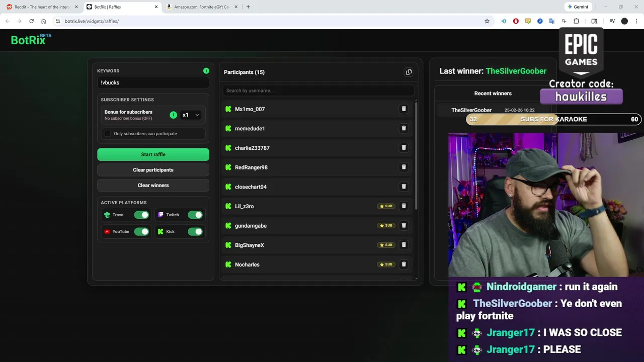Image resolution: width=644 pixels, height=362 pixels.
Task: Remove memedude1 using its trash icon
Action: click(x=404, y=128)
